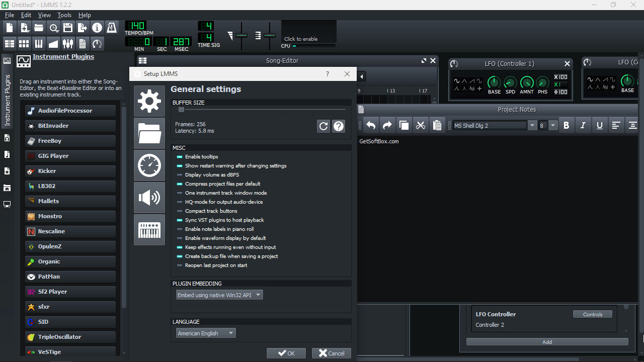The image size is (644, 362).
Task: Open the View menu
Action: [44, 15]
